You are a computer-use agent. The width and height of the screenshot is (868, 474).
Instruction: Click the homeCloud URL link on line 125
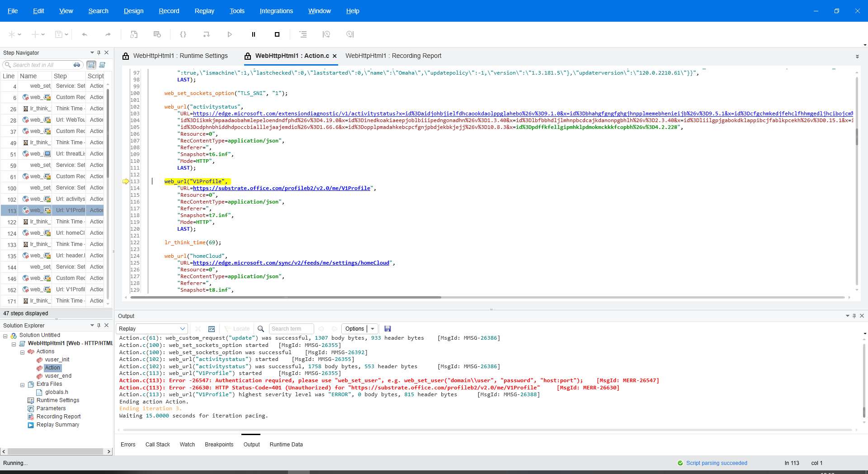click(291, 263)
